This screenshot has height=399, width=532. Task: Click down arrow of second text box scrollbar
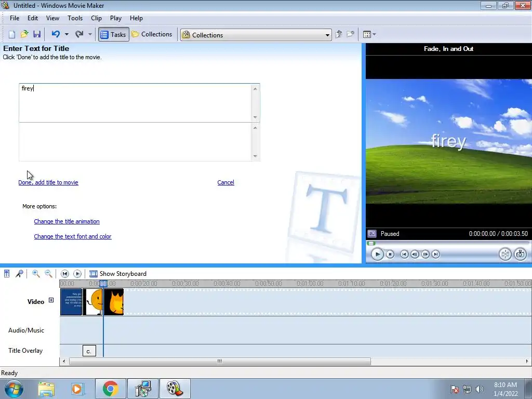pyautogui.click(x=255, y=156)
